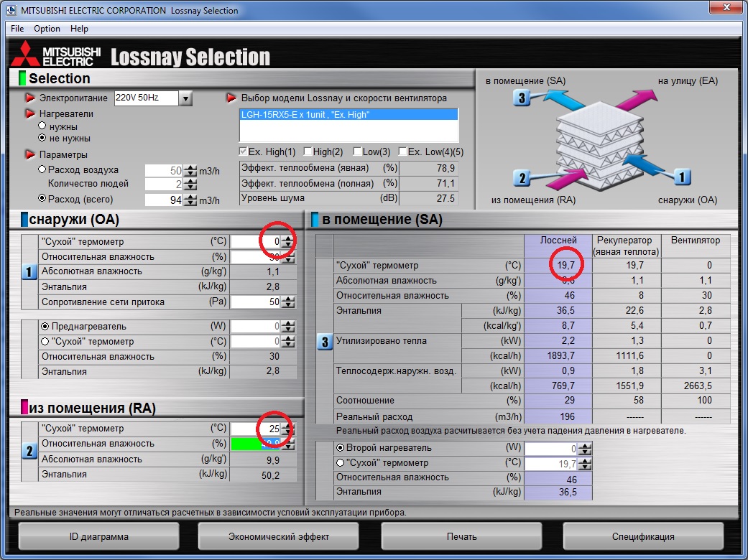Open the Спецификация button
The image size is (748, 560).
click(x=643, y=536)
